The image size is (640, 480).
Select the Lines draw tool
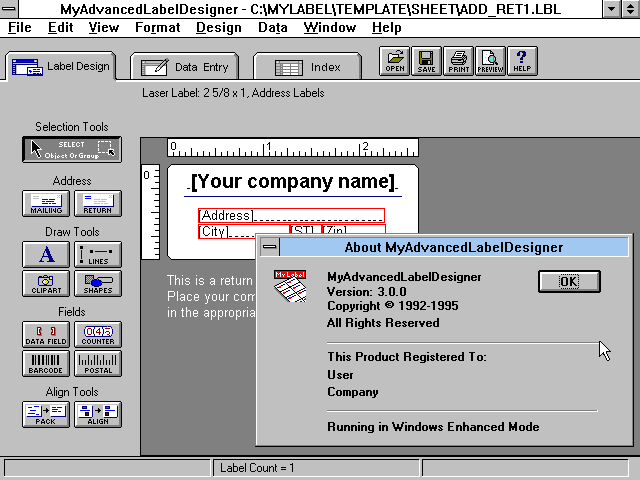pos(98,254)
